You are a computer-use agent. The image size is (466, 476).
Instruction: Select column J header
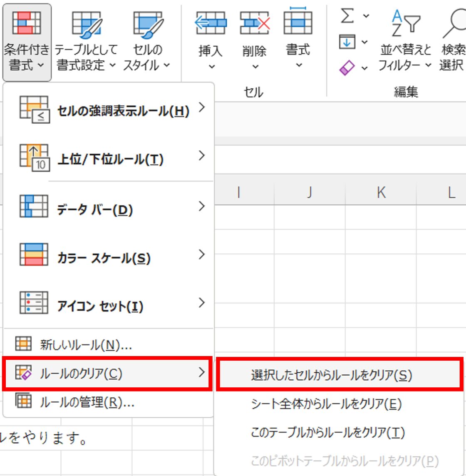pos(310,192)
